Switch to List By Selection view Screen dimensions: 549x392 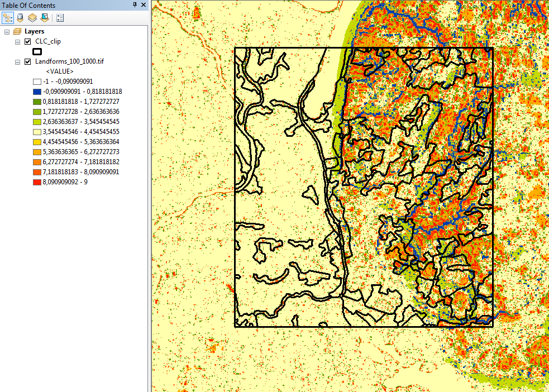[x=45, y=17]
